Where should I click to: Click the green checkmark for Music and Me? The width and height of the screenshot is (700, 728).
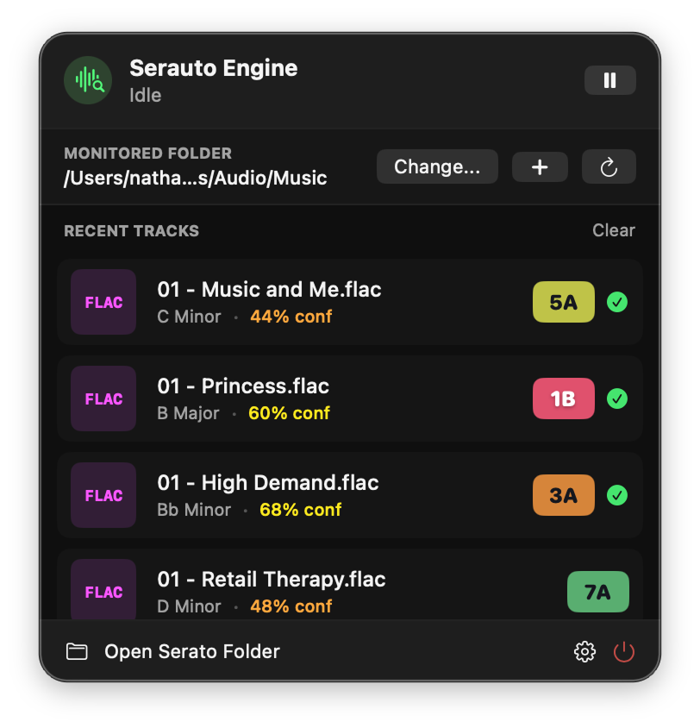617,302
